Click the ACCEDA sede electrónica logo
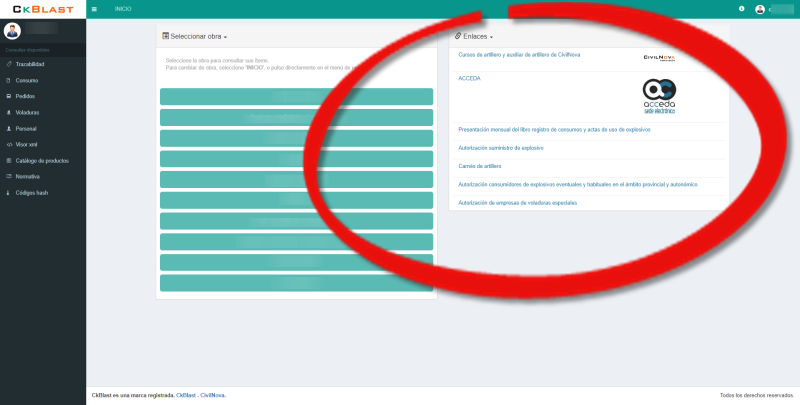This screenshot has width=800, height=405. click(x=658, y=97)
